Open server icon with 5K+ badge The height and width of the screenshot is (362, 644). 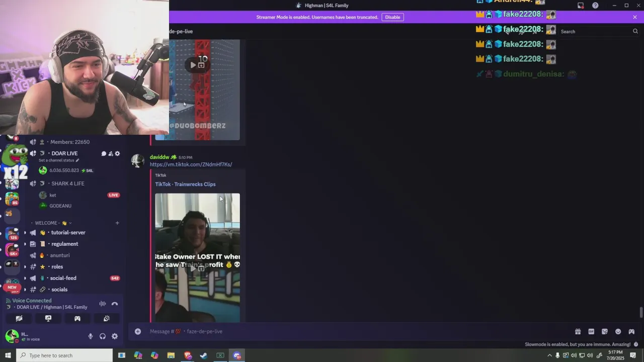[12, 250]
